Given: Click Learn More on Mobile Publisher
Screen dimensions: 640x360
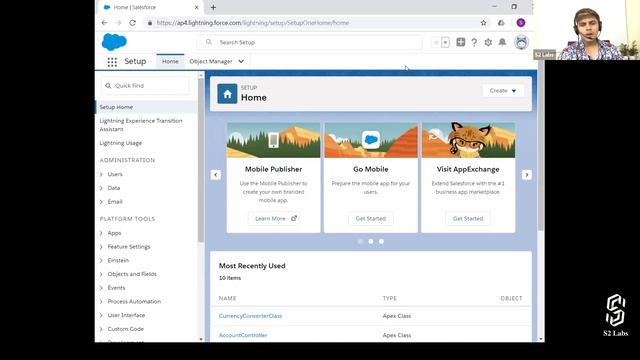Looking at the screenshot, I should click(273, 219).
